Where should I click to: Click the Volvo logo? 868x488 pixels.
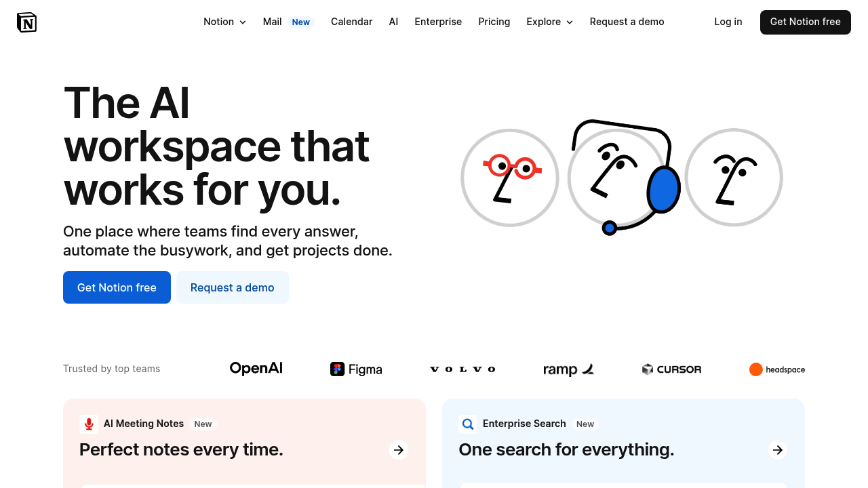click(462, 369)
